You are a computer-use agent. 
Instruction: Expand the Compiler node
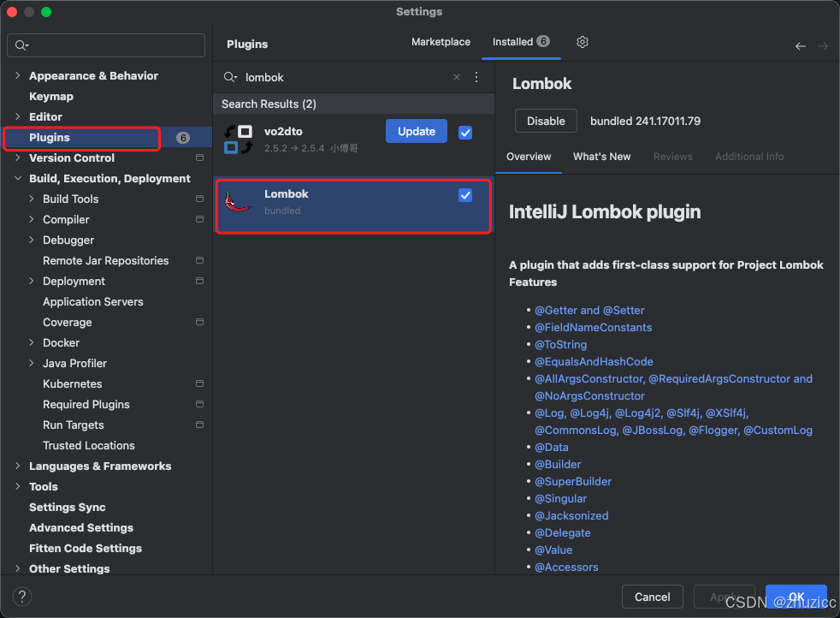[31, 219]
